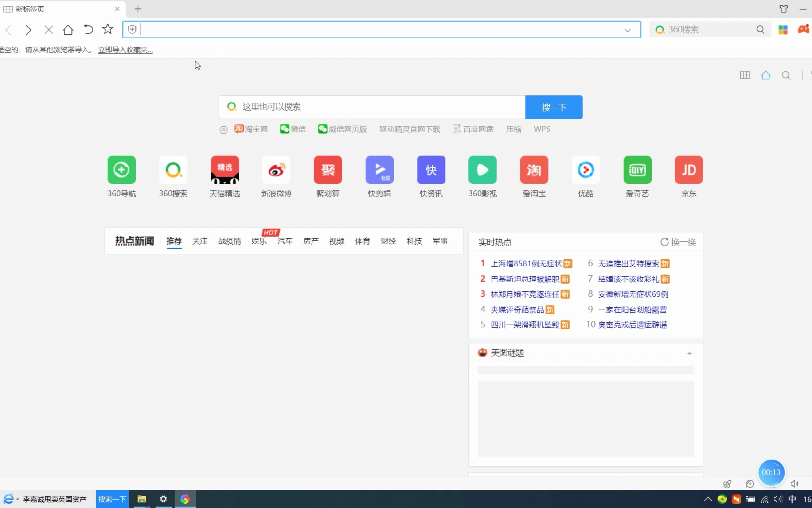
Task: Open the 京东 JD shortcut icon
Action: [689, 170]
